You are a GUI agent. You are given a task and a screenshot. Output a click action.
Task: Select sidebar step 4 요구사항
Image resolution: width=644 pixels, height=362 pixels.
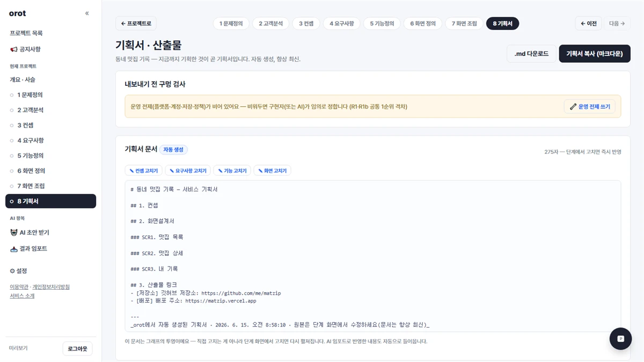point(50,141)
